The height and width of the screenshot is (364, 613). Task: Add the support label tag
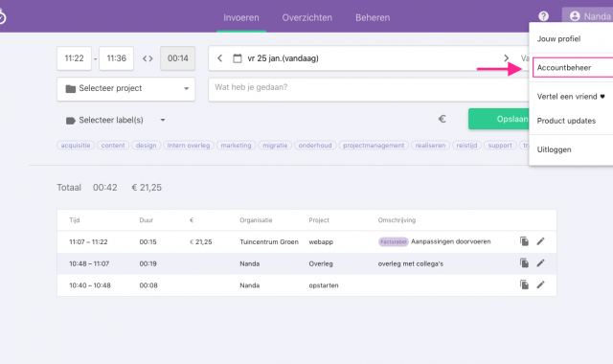[500, 145]
